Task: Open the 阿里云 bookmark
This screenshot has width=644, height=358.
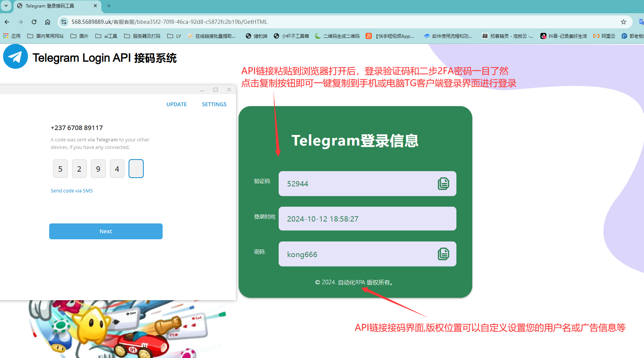Action: pos(604,36)
